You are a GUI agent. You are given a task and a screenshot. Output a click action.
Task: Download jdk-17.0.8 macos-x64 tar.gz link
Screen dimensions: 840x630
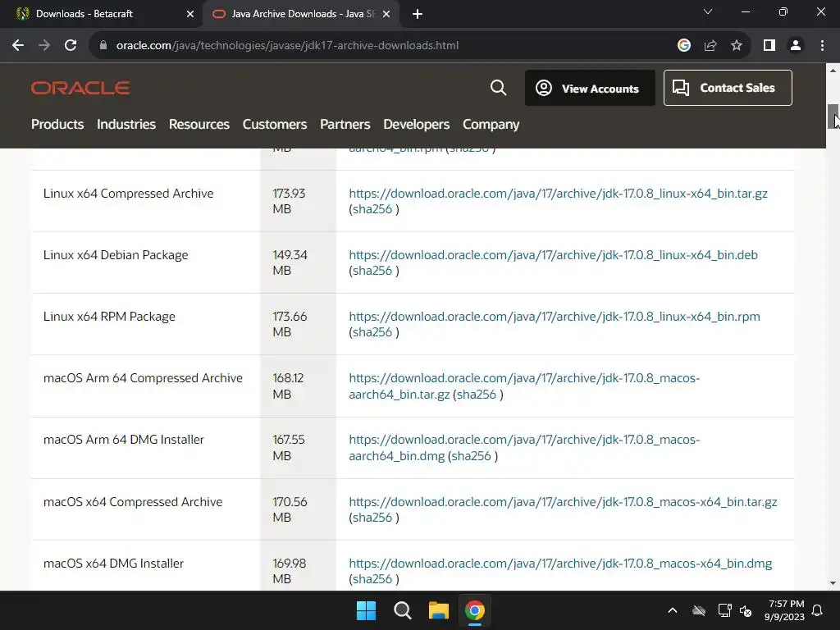563,502
